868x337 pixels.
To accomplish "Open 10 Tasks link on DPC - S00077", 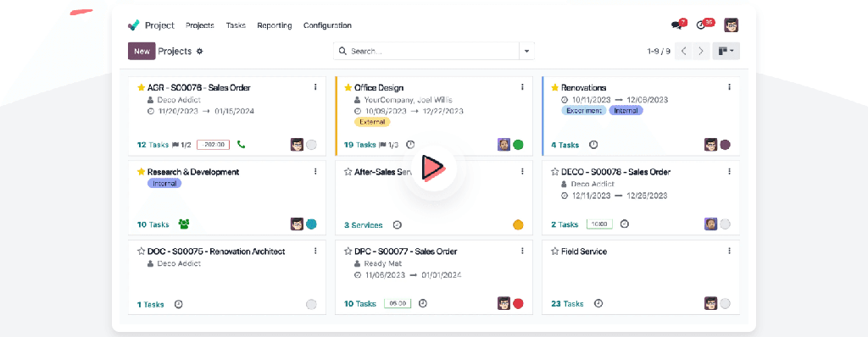I will pyautogui.click(x=359, y=304).
